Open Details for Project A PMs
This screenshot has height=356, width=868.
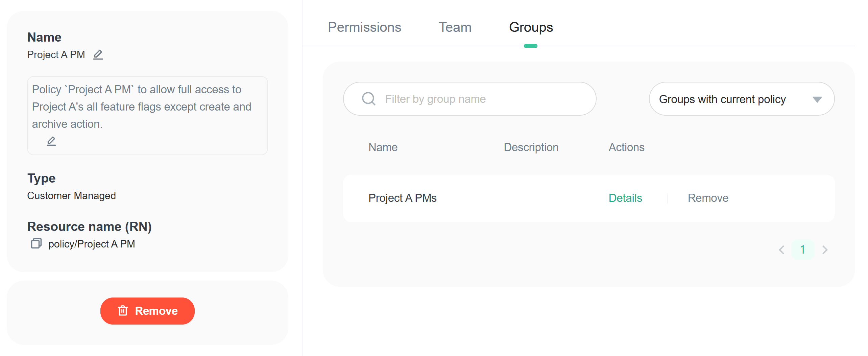pos(625,198)
